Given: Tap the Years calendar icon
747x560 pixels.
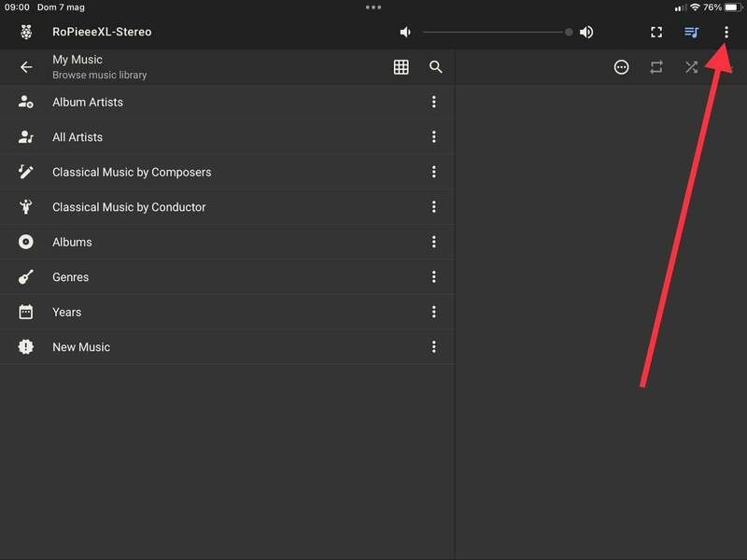Looking at the screenshot, I should point(26,312).
